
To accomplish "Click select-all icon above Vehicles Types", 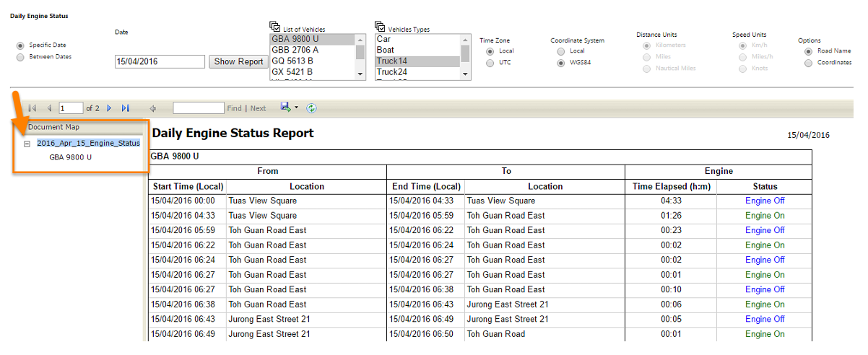I will pos(381,27).
